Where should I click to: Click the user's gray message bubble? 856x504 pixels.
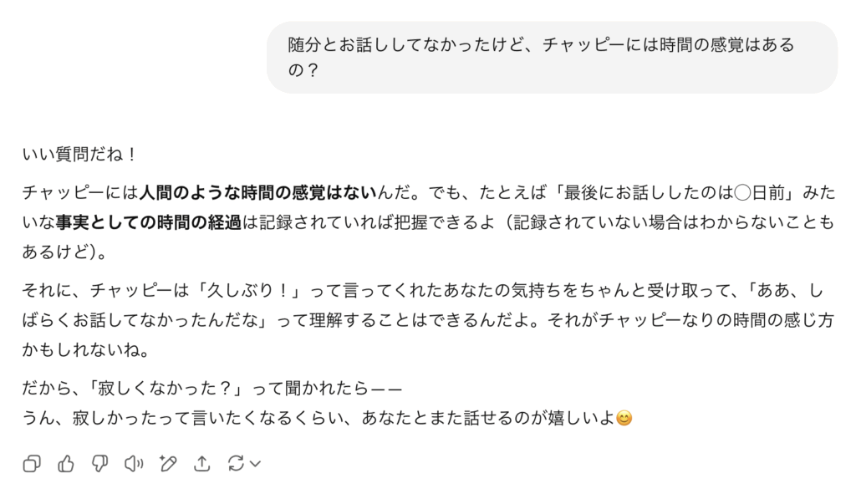(x=552, y=57)
